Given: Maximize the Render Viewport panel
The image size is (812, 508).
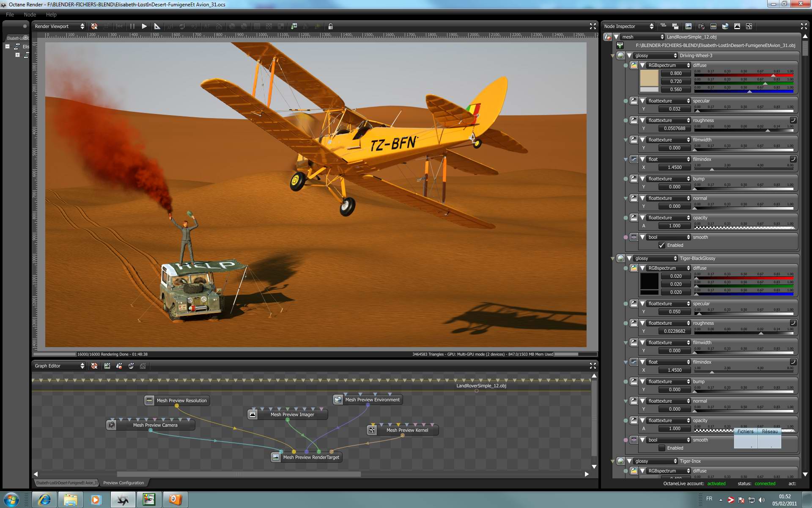Looking at the screenshot, I should tap(593, 26).
